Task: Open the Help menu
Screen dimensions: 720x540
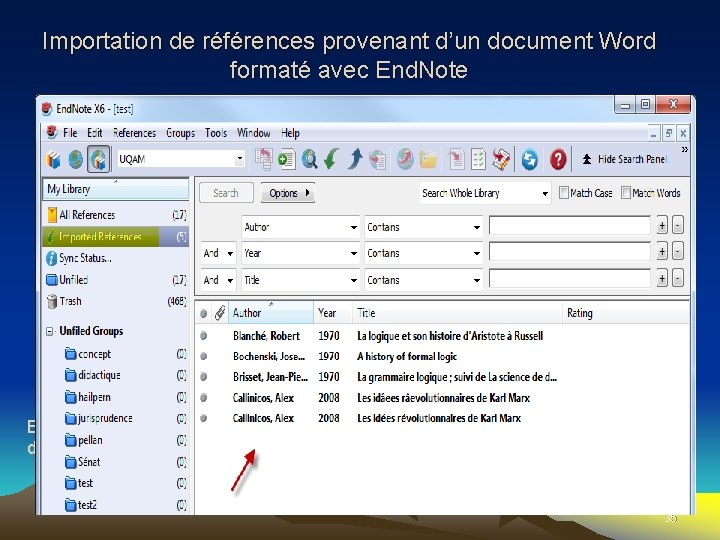Action: coord(290,133)
